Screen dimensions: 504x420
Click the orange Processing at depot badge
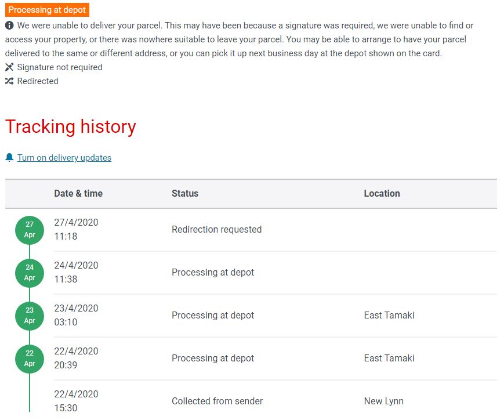pyautogui.click(x=47, y=10)
